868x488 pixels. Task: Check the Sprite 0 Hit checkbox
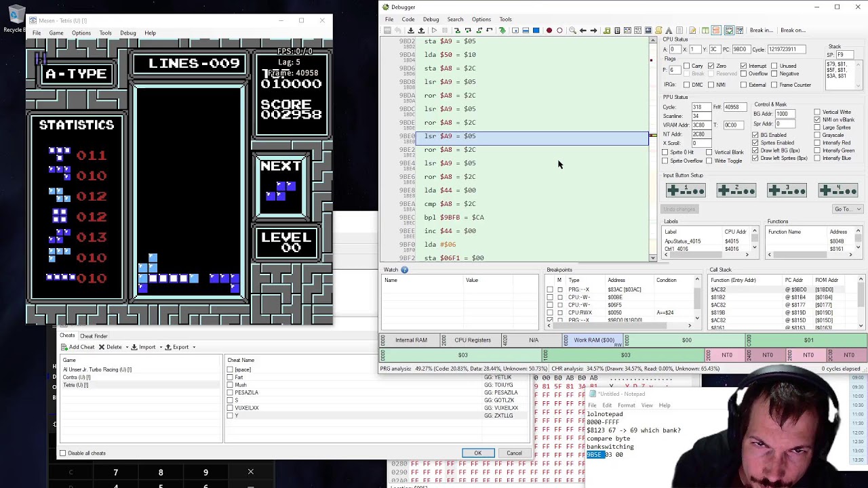[665, 152]
